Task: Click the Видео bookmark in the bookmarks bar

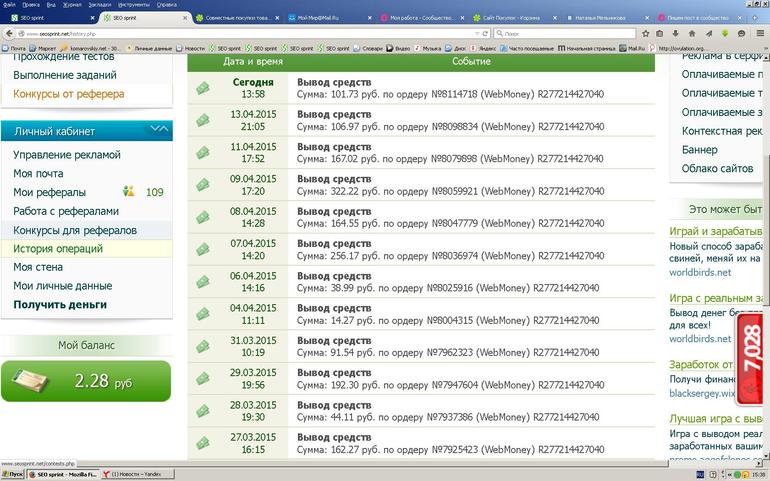Action: point(403,48)
